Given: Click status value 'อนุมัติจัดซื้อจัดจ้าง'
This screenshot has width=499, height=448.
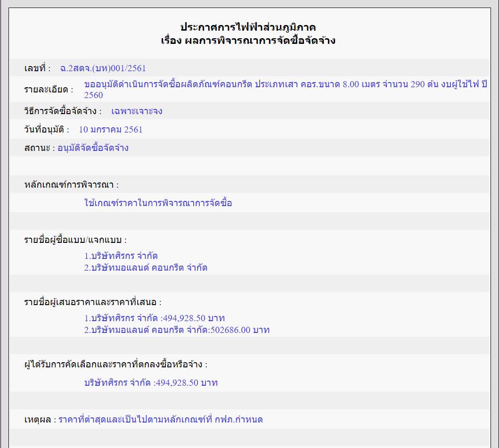Looking at the screenshot, I should (x=93, y=148).
